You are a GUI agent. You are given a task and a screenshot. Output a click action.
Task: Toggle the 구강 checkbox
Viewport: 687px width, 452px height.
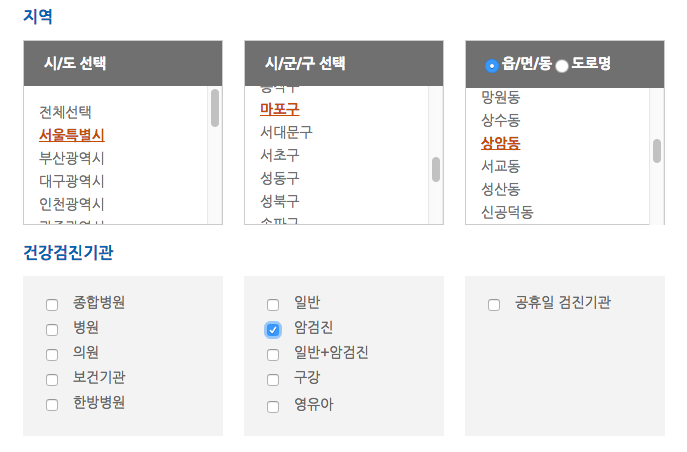point(273,380)
